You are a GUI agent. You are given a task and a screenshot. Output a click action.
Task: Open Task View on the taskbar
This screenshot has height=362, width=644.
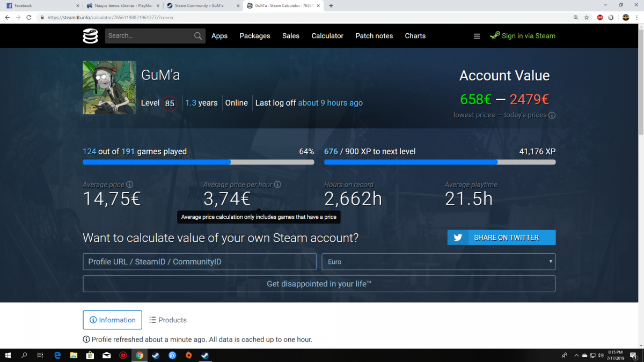tap(40, 355)
